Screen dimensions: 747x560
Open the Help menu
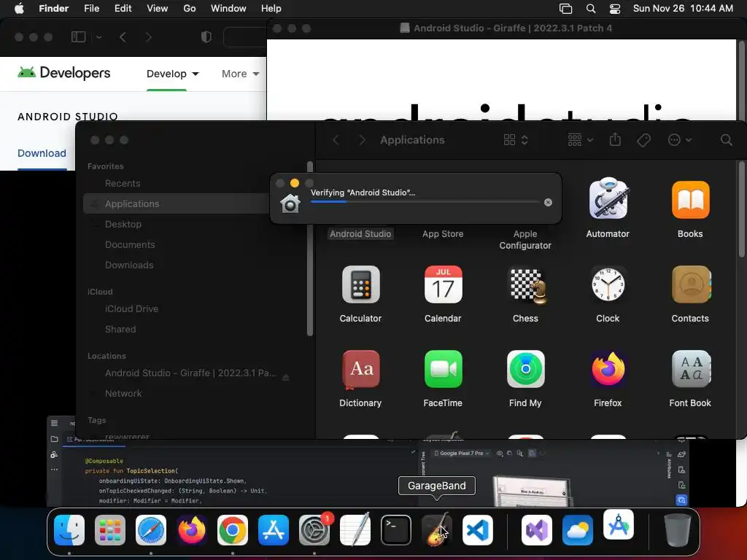[271, 9]
